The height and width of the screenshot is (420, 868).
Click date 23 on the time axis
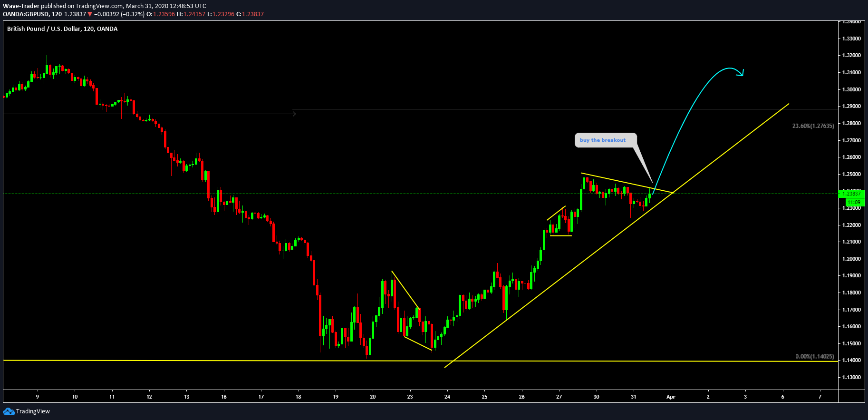[x=410, y=397]
